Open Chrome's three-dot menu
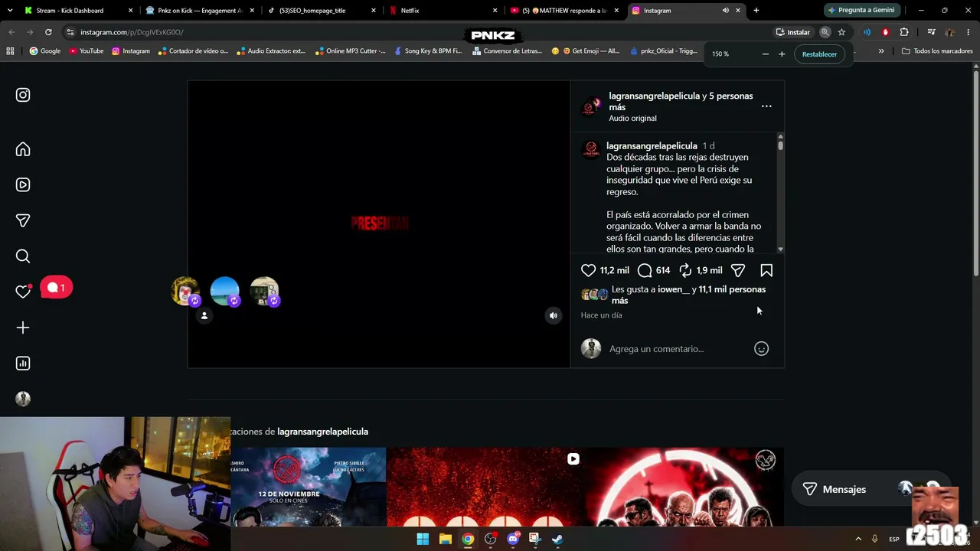The image size is (980, 551). pyautogui.click(x=969, y=32)
